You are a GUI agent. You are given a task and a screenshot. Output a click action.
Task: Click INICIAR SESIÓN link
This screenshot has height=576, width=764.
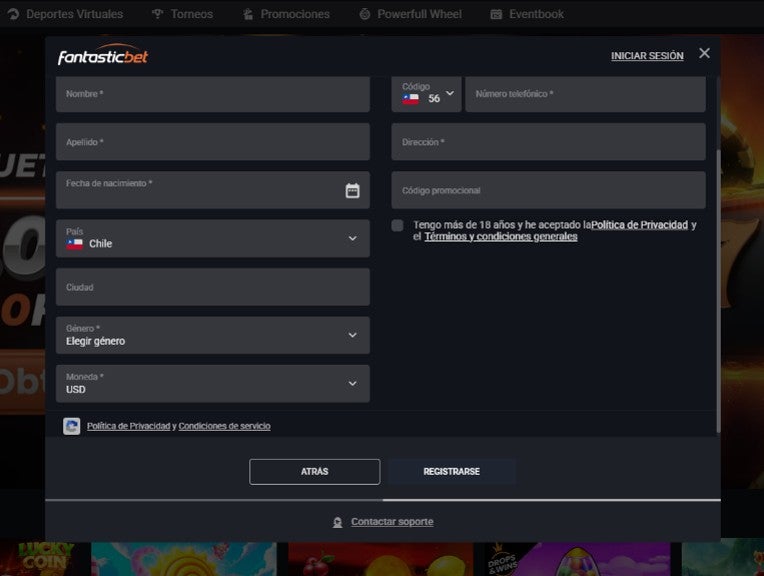coord(647,56)
